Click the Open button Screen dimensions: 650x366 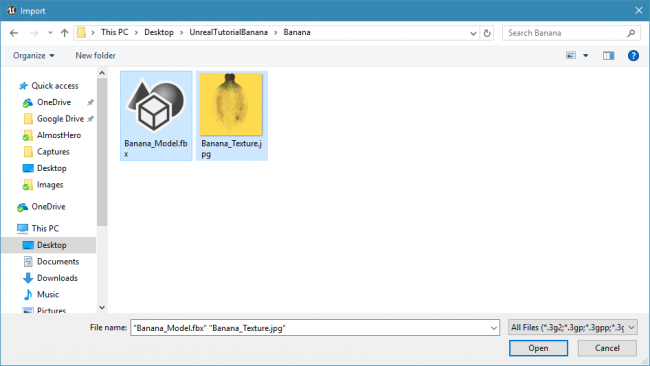point(538,348)
